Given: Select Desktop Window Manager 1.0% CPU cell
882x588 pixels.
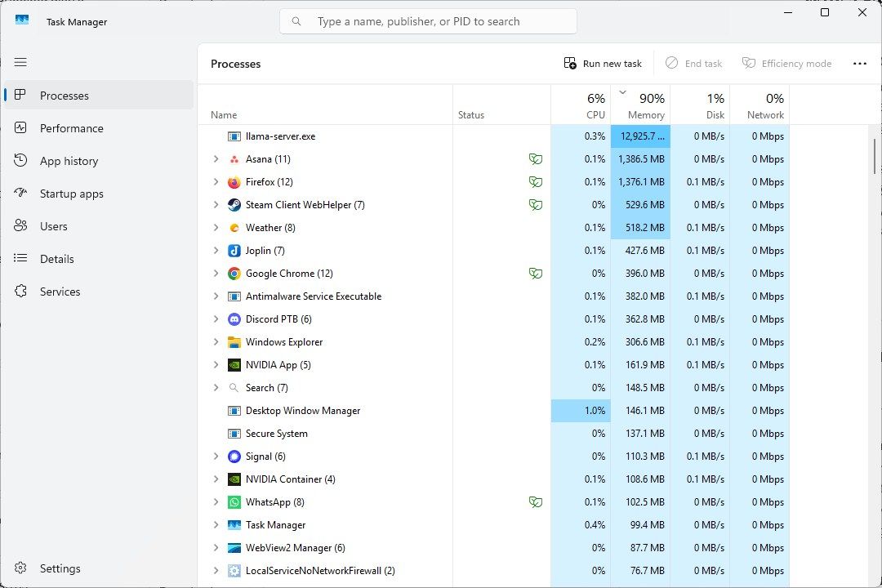Looking at the screenshot, I should click(581, 411).
